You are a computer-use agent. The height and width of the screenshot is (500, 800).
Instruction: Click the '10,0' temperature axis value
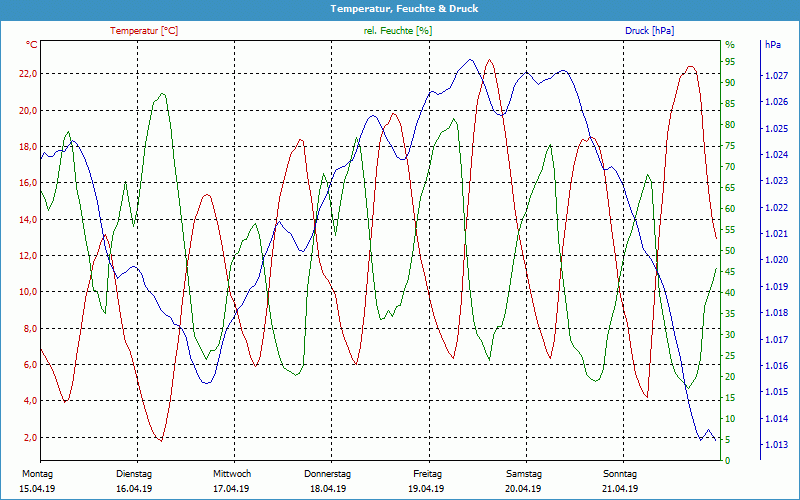pos(28,292)
